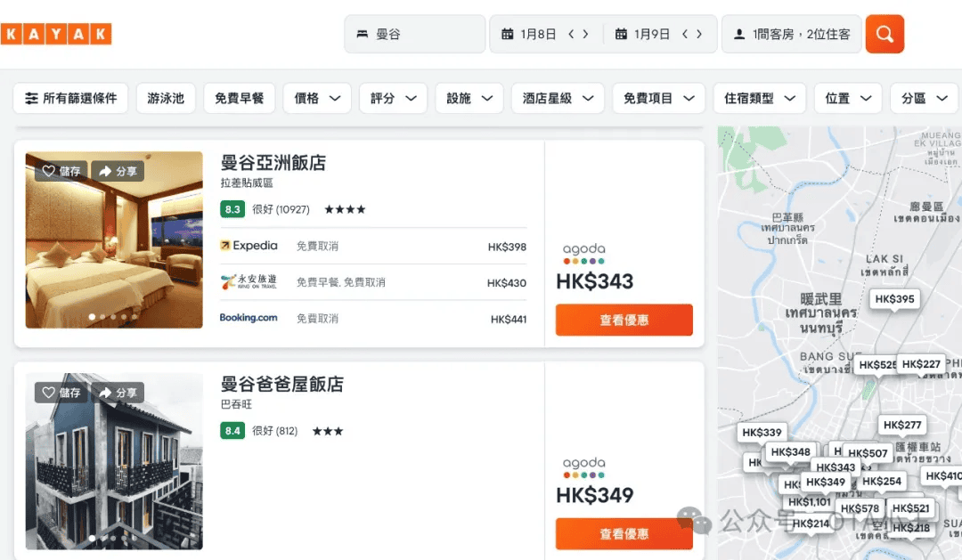Click 查看優惠 for HK$343 deal
Viewport: 962px width, 560px height.
[x=624, y=320]
